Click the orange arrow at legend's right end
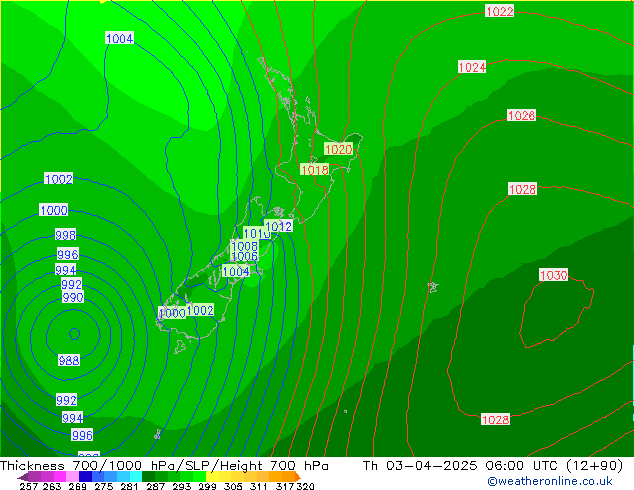Screen dimensions: 634x490 click(298, 477)
